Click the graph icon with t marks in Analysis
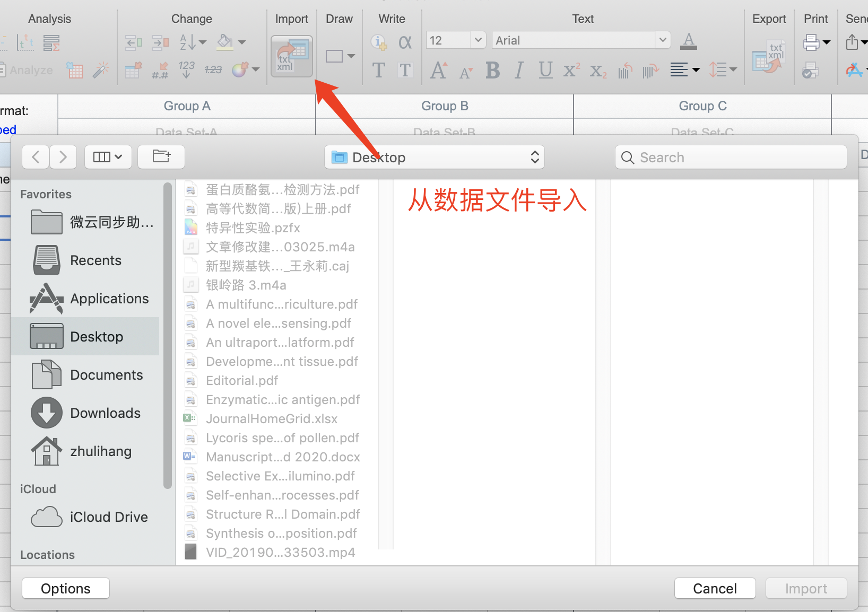868x612 pixels. (25, 42)
